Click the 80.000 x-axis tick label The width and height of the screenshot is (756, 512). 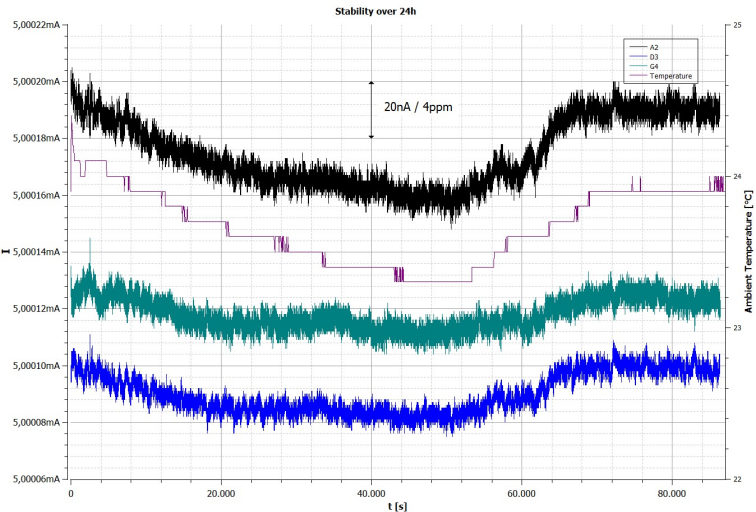pyautogui.click(x=672, y=494)
